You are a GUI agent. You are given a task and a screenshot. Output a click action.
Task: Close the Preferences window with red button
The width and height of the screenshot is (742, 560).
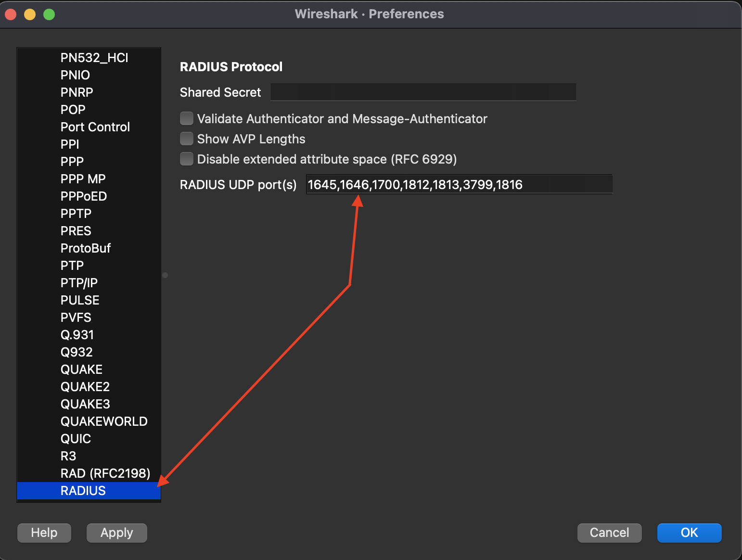[11, 14]
